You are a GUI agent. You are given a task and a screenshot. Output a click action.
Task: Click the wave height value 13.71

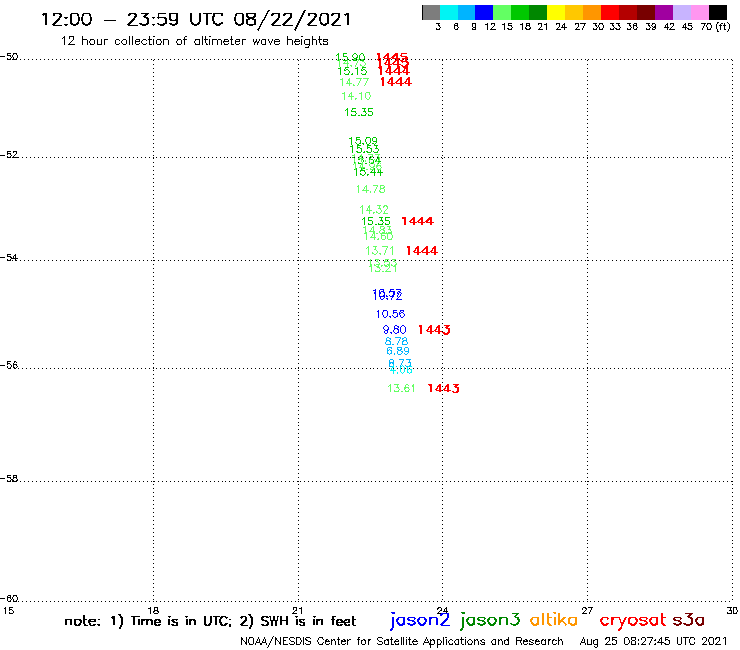[379, 251]
